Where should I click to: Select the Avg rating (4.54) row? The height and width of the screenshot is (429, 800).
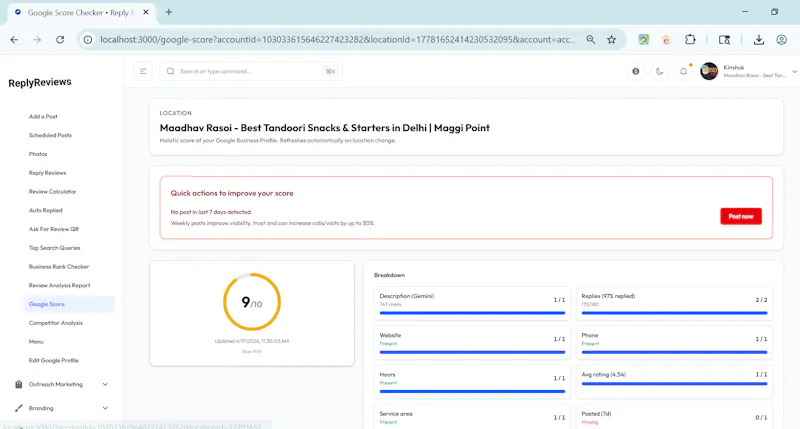click(674, 382)
